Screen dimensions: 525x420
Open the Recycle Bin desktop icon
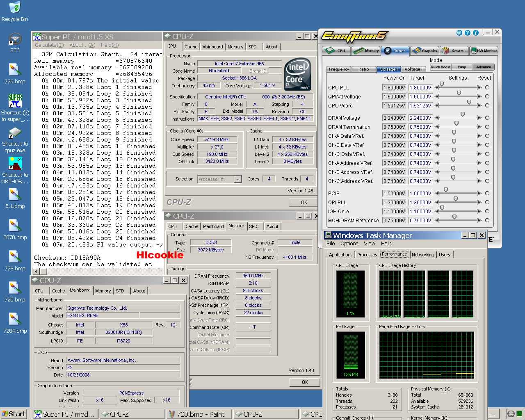coord(15,7)
